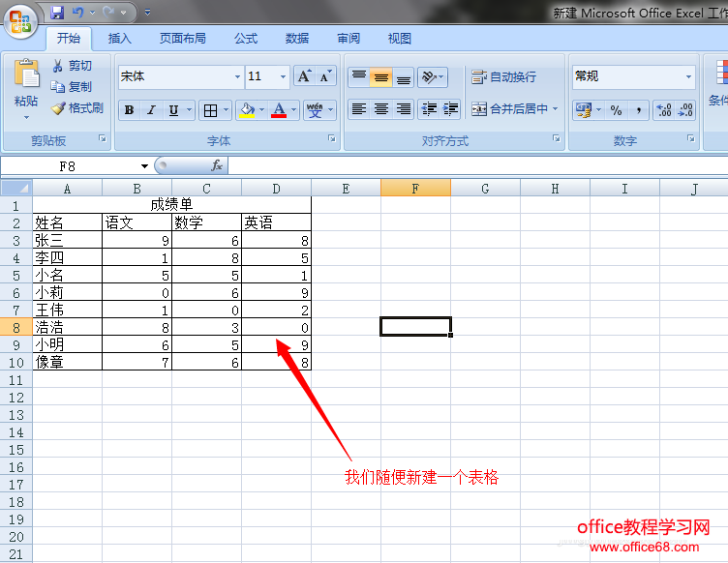Image resolution: width=728 pixels, height=563 pixels.
Task: Open the Quick Access Toolbar customize arrow
Action: click(147, 13)
